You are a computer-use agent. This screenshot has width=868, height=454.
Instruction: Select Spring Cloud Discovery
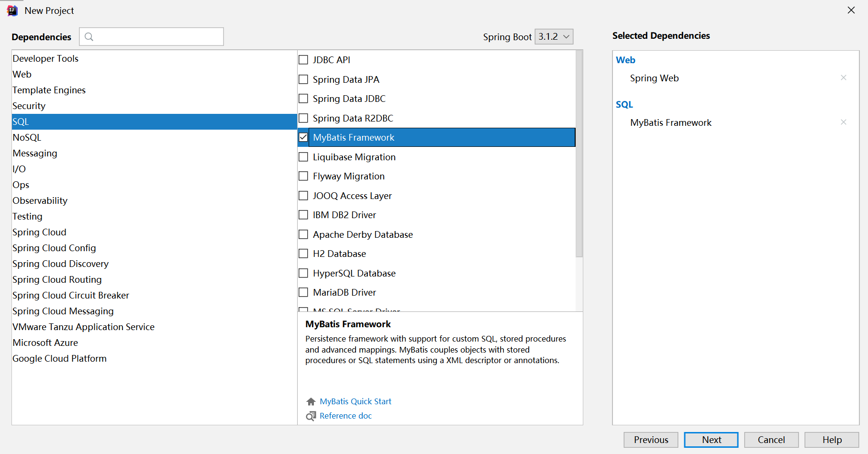pyautogui.click(x=154, y=264)
